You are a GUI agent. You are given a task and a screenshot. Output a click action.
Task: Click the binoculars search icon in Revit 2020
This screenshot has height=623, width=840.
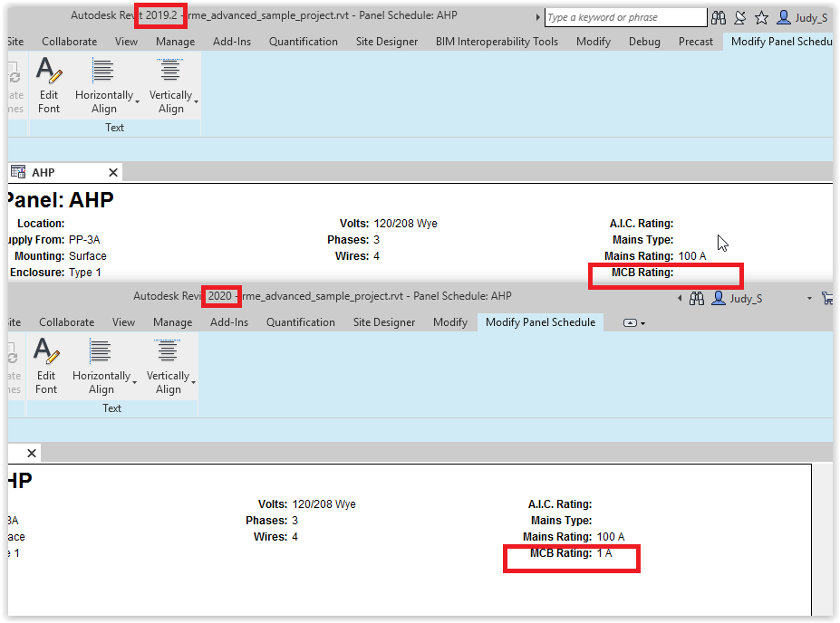(696, 298)
